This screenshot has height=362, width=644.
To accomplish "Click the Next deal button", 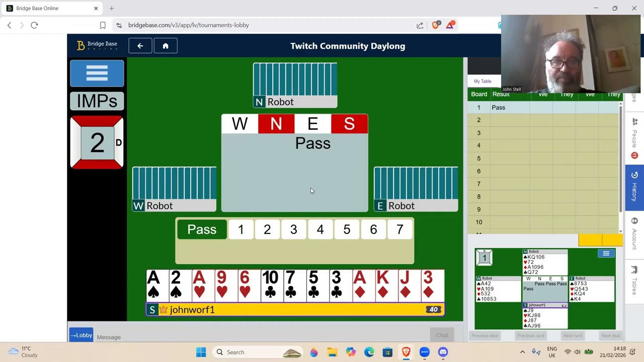I will click(x=611, y=336).
